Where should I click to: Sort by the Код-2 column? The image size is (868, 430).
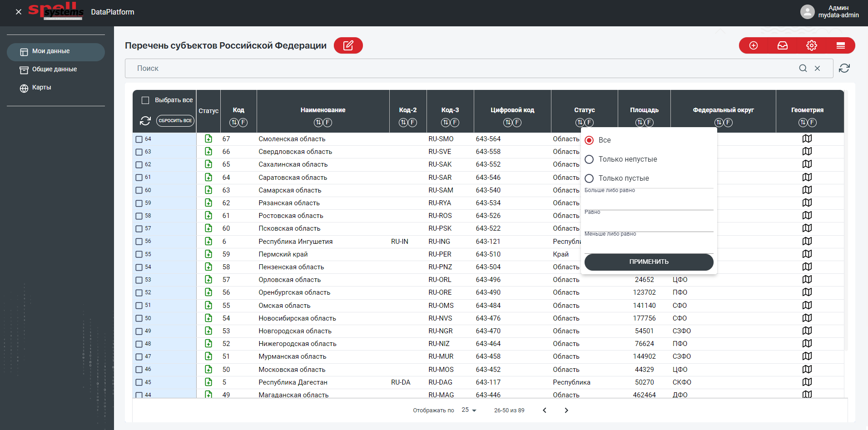403,122
